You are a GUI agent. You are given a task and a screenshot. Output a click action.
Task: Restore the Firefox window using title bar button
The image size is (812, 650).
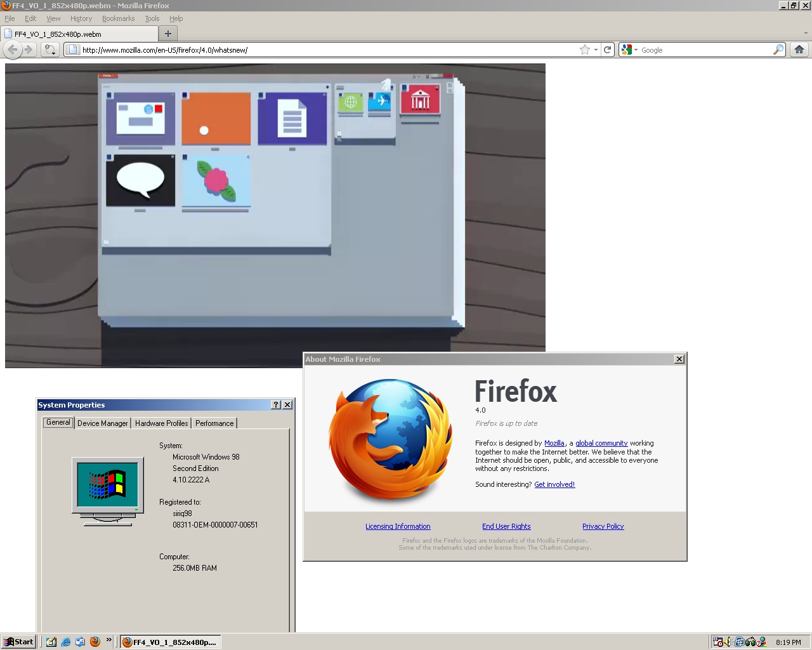click(x=794, y=5)
